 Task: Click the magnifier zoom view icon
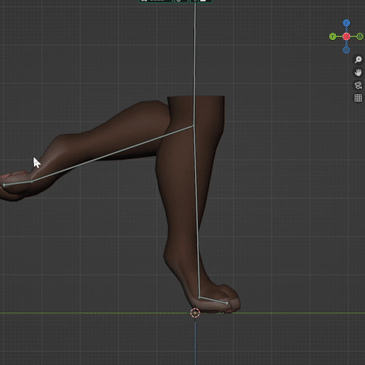point(358,60)
